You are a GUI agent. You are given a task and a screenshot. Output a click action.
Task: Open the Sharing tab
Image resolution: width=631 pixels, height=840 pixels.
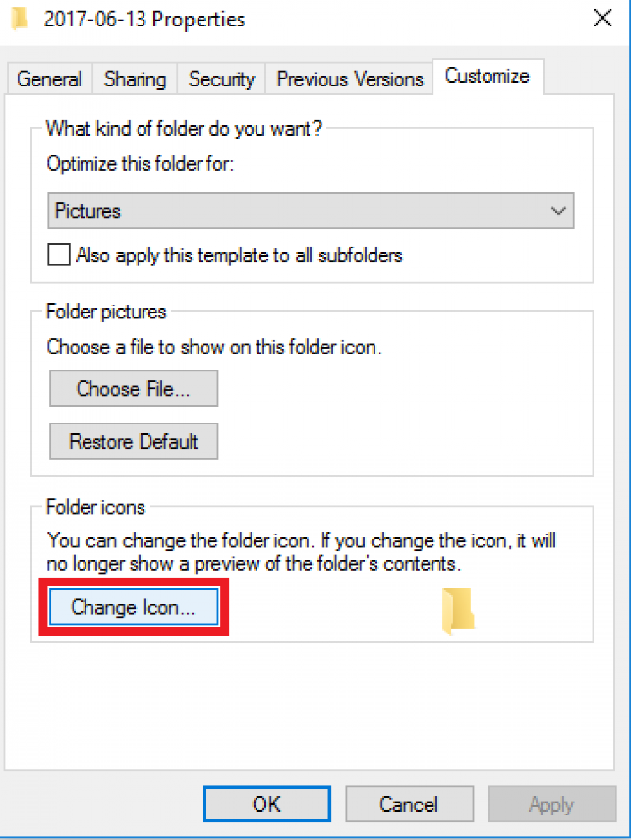[x=135, y=79]
